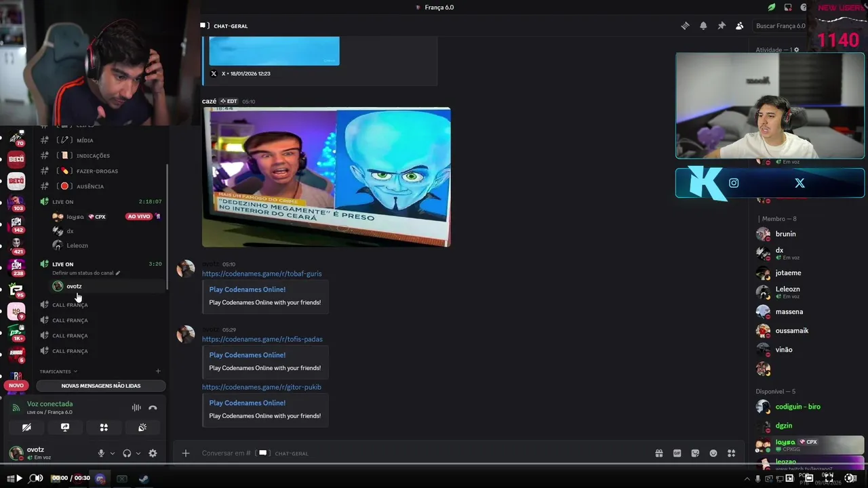Click the cazé username in chat
This screenshot has height=488, width=868.
click(209, 101)
